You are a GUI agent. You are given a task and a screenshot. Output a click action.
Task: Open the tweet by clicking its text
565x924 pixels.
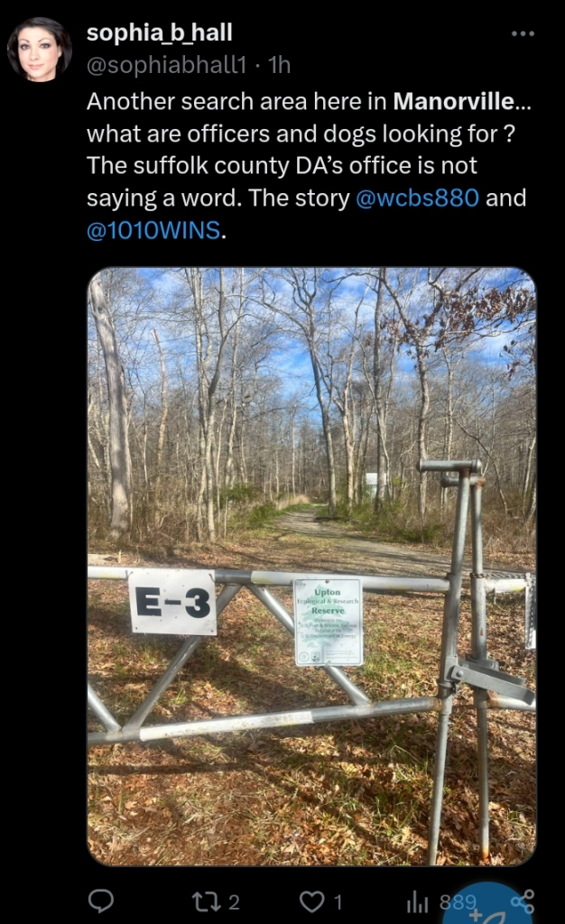click(309, 166)
